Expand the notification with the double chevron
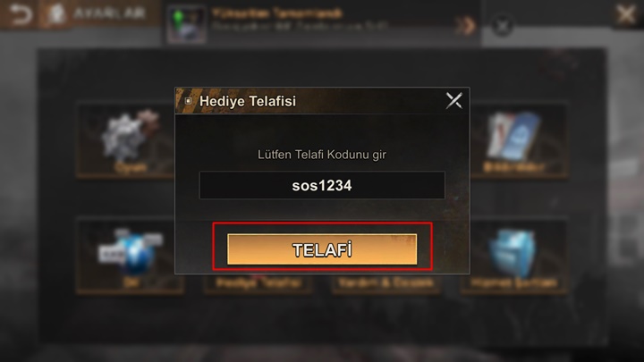Screen dimensions: 644x362 click(465, 25)
